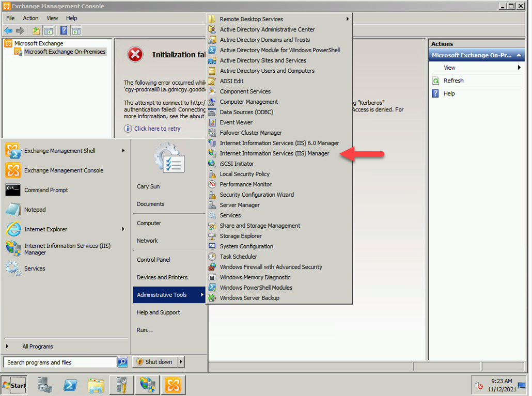
Task: Click the Command Prompt icon
Action: (x=13, y=190)
